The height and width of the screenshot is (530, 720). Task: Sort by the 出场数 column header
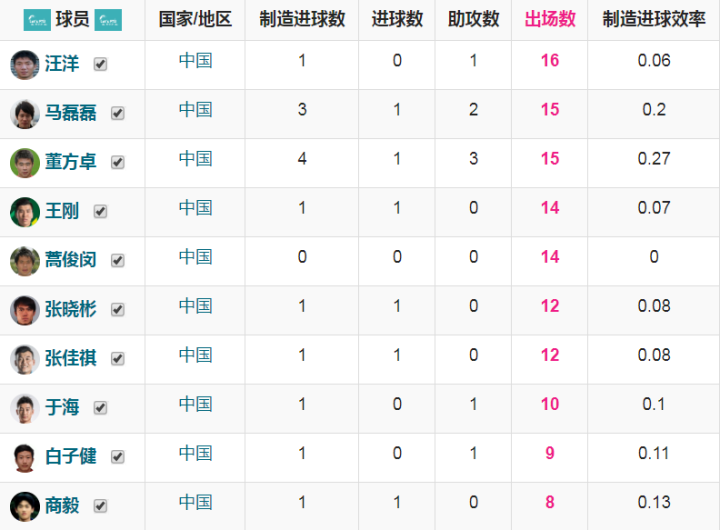(550, 19)
